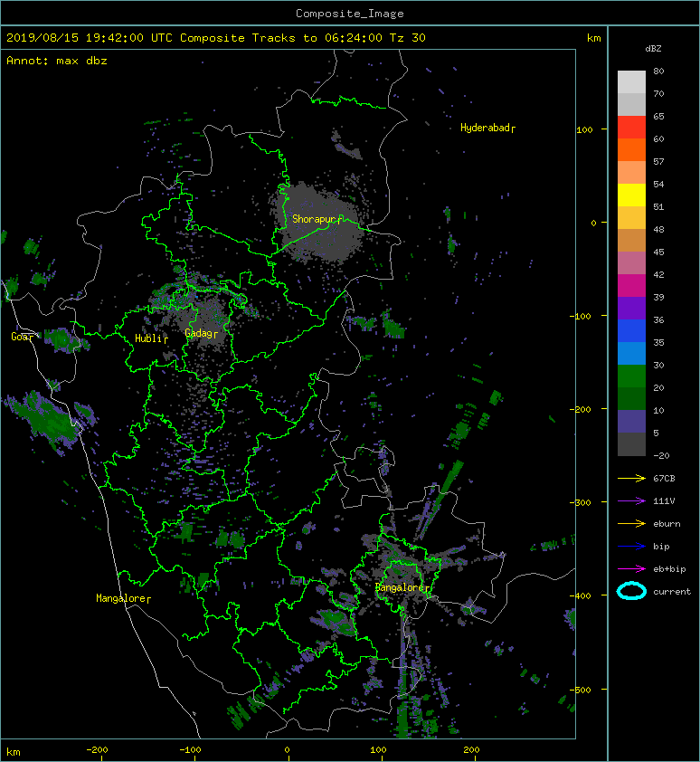
Task: Click the -200 km horizontal axis tick label
Action: pyautogui.click(x=97, y=750)
